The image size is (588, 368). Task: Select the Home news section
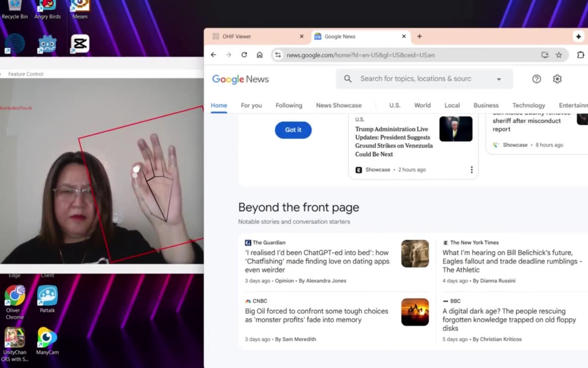[x=219, y=105]
